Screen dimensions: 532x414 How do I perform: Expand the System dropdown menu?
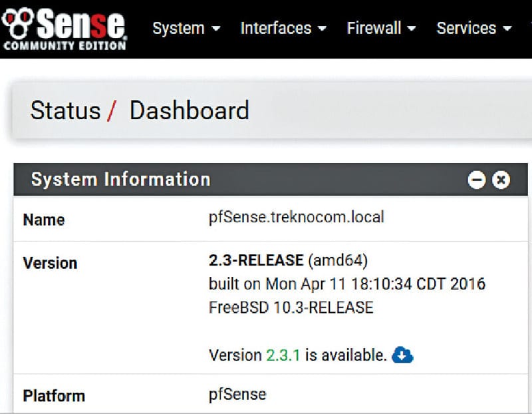186,29
